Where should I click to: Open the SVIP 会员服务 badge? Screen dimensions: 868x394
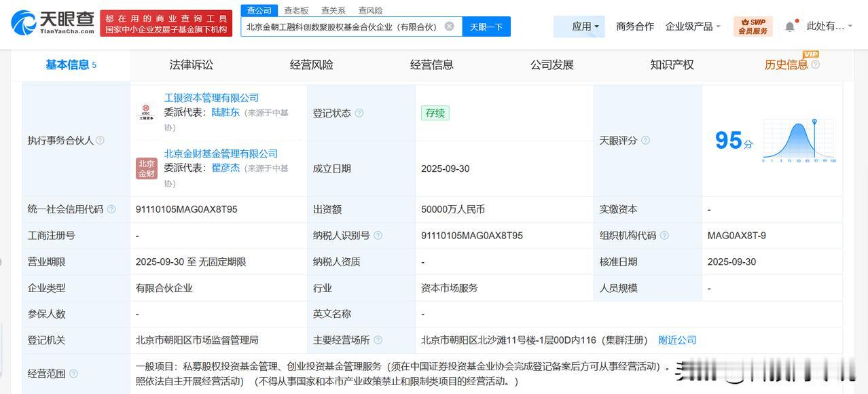tap(753, 26)
